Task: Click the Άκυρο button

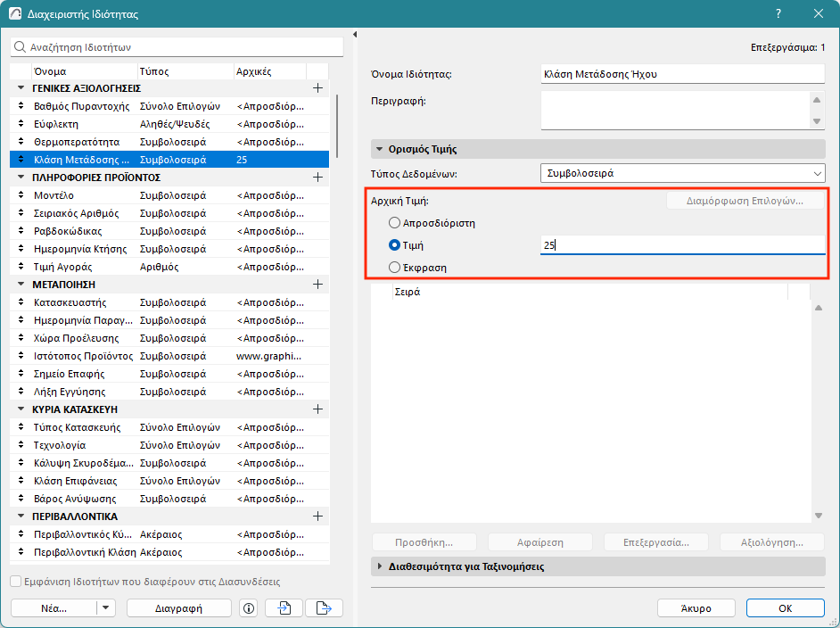Action: 696,608
